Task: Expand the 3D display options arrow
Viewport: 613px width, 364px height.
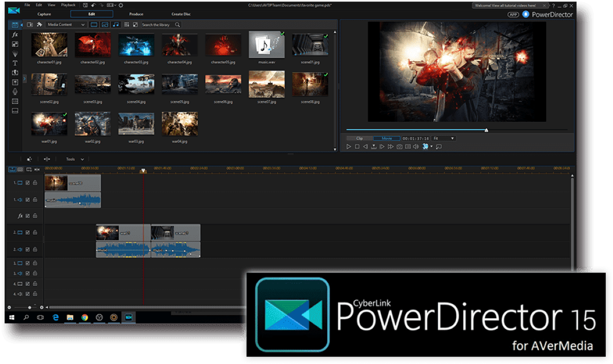Action: (432, 147)
